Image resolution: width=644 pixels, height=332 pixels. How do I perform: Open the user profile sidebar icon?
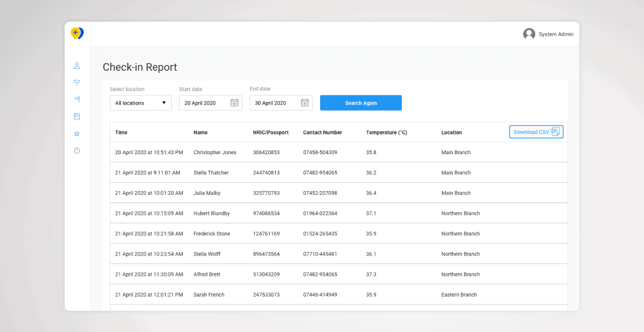77,66
